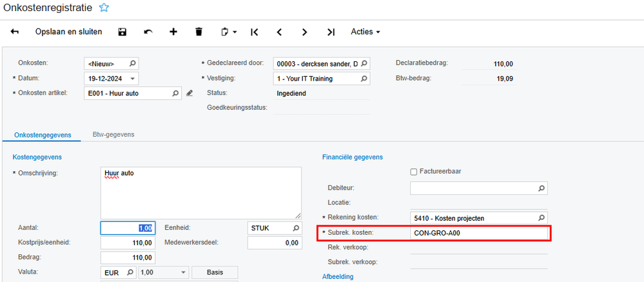This screenshot has height=282, width=644.
Task: Click Opslaan en sluiten button
Action: (x=68, y=32)
